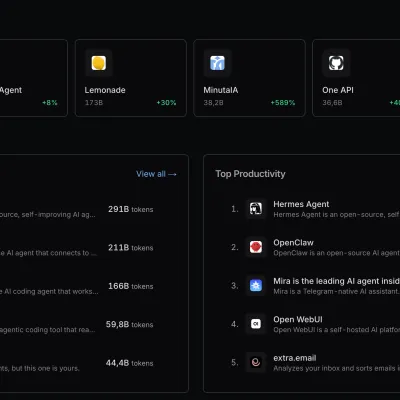Image resolution: width=400 pixels, height=400 pixels.
Task: Select the 173B figure under Lemonade
Action: click(94, 103)
